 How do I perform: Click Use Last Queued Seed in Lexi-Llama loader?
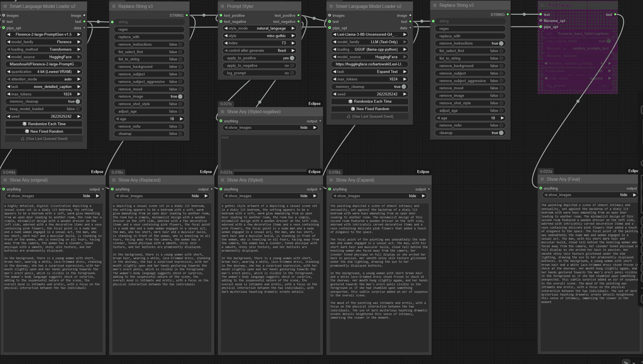[x=370, y=117]
